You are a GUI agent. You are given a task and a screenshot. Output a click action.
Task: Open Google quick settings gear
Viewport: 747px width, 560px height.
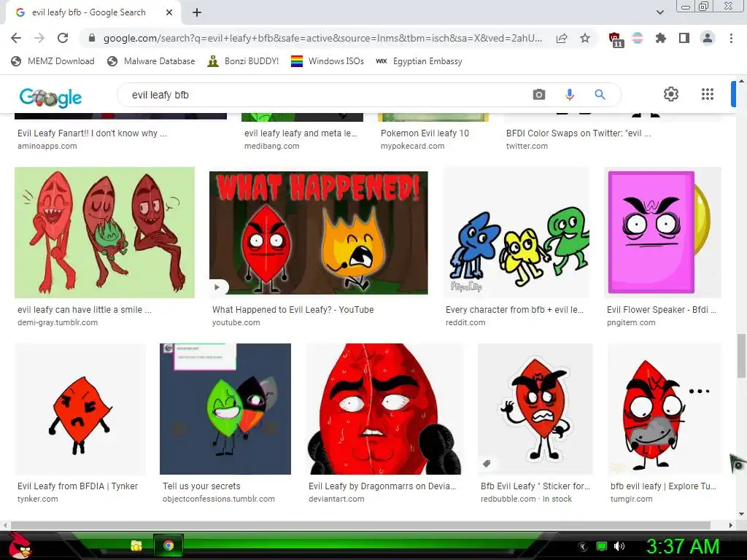[x=671, y=94]
